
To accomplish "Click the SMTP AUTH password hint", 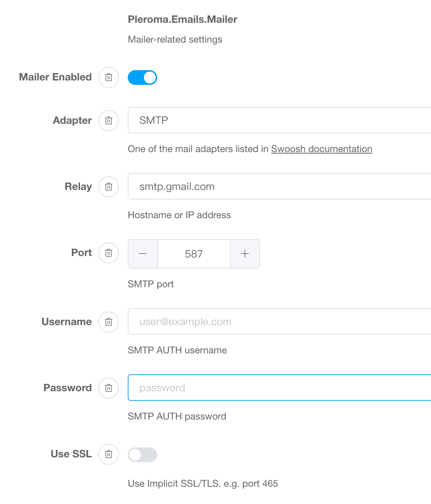I will 177,416.
